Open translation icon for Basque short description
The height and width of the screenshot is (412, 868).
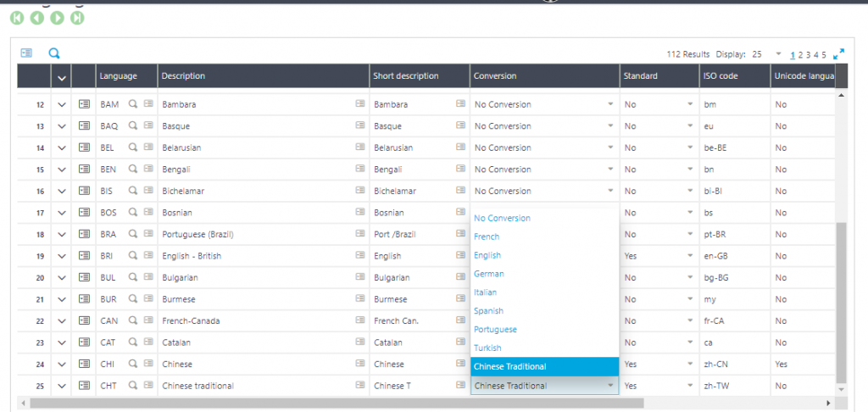click(460, 125)
